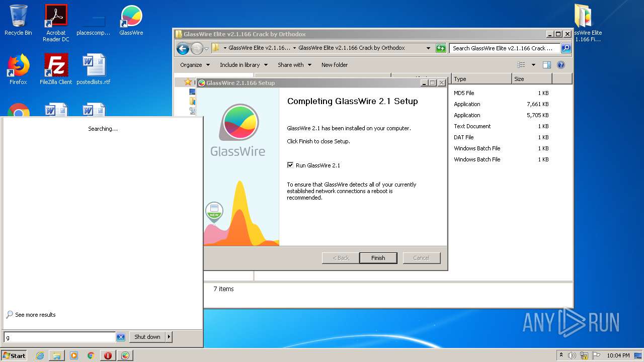Launch Acrobat Reader DC from desktop
The width and height of the screenshot is (644, 362).
[x=56, y=23]
